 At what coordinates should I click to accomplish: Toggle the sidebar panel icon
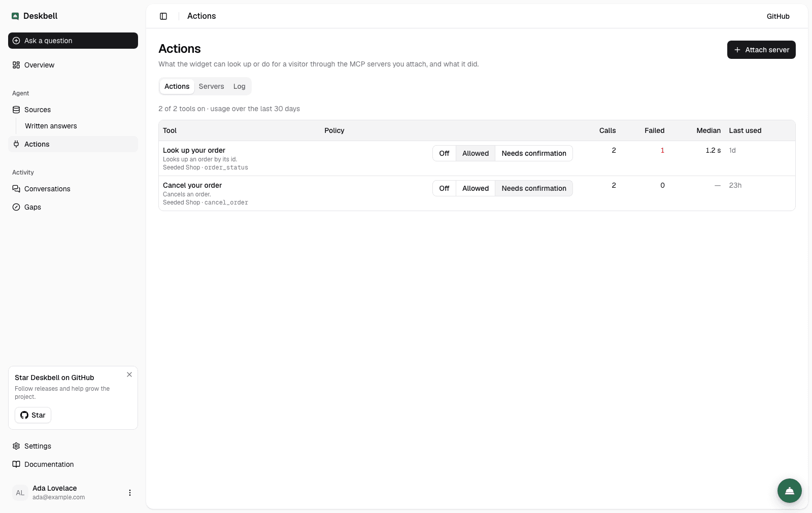point(163,16)
